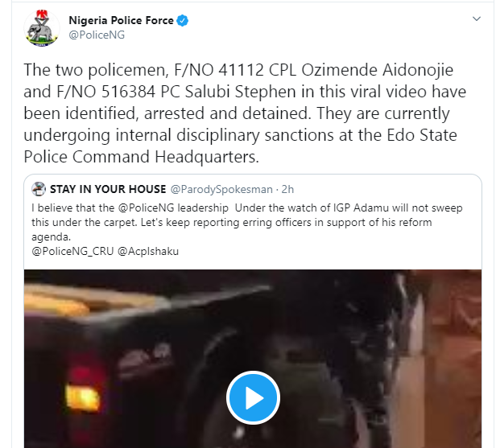The image size is (496, 448).
Task: Click the STAY IN YOUR HOUSE name
Action: tap(108, 189)
